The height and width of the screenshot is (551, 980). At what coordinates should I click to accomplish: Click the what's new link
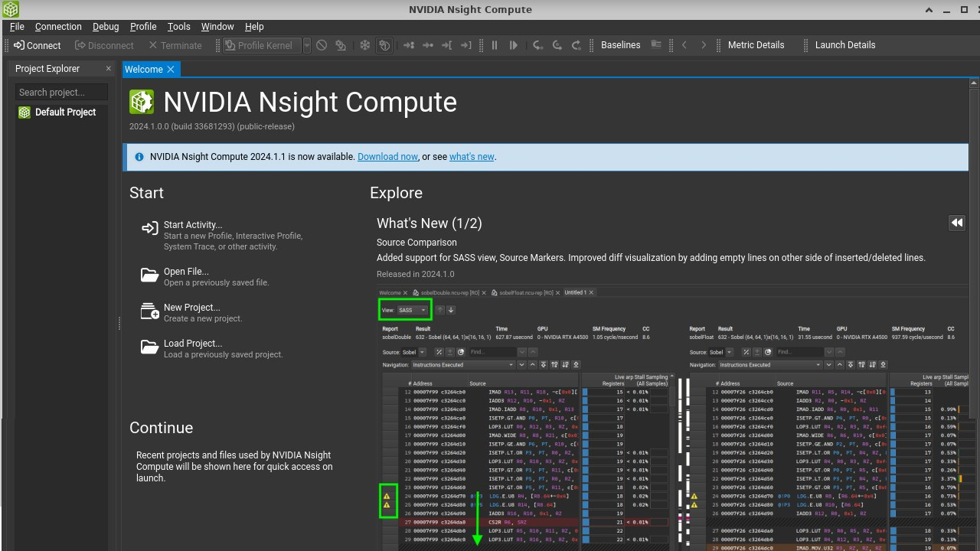pyautogui.click(x=472, y=156)
